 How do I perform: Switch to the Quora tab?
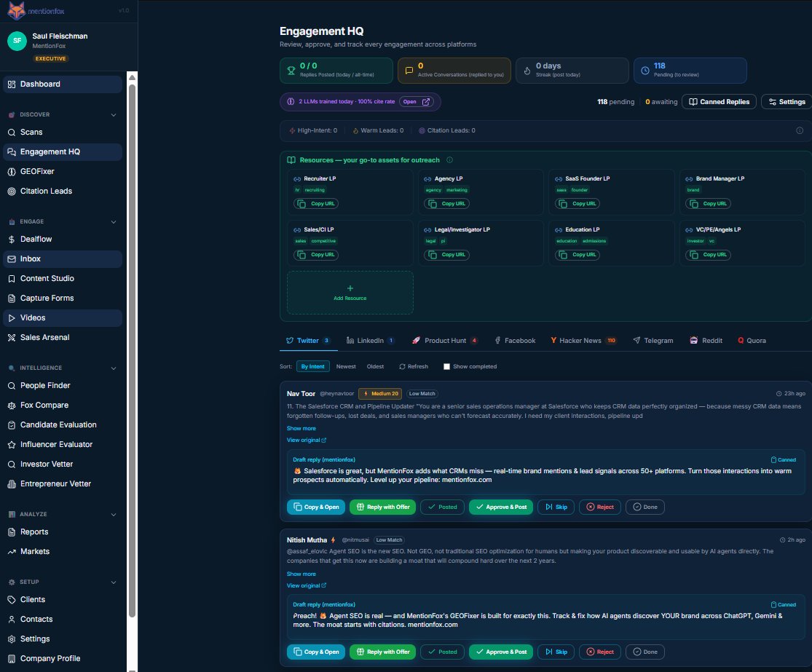pos(752,341)
